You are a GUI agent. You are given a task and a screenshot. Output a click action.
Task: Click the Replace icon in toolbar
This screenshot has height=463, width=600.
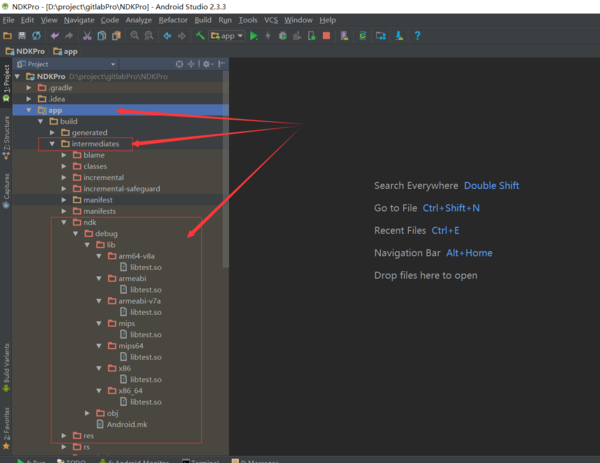tap(148, 36)
